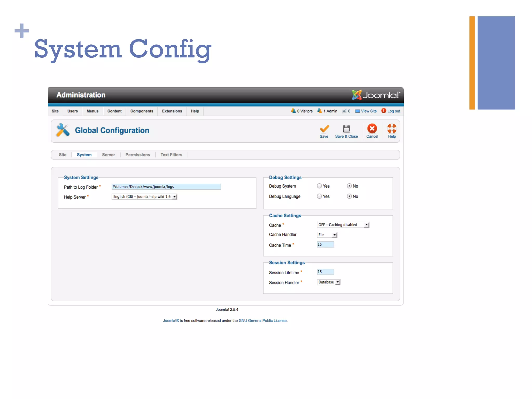Click the Global Configuration heading
Viewport: 532px width, 399px height.
click(x=112, y=130)
